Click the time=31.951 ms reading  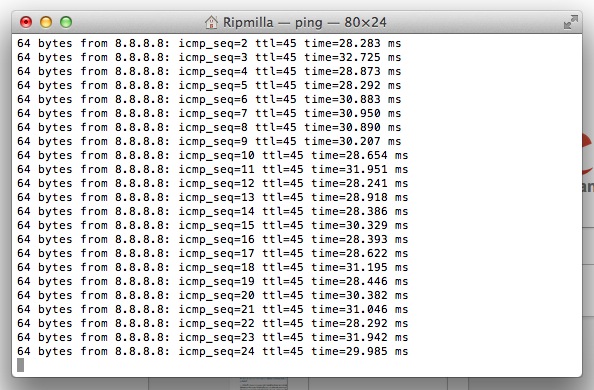pos(360,169)
